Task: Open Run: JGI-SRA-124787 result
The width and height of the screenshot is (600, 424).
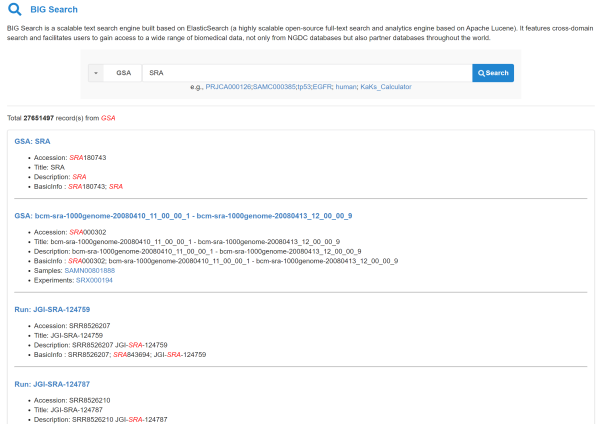Action: click(52, 383)
